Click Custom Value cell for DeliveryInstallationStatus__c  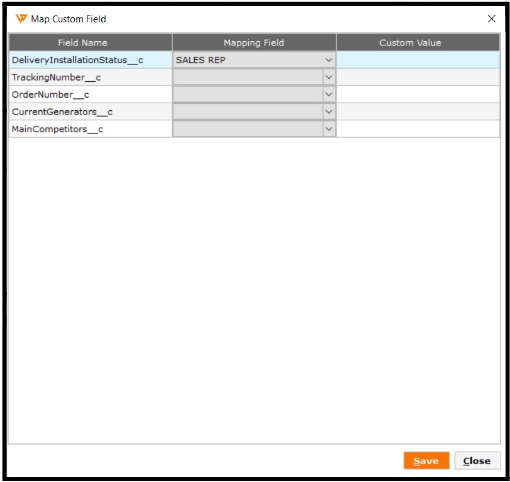coord(418,60)
